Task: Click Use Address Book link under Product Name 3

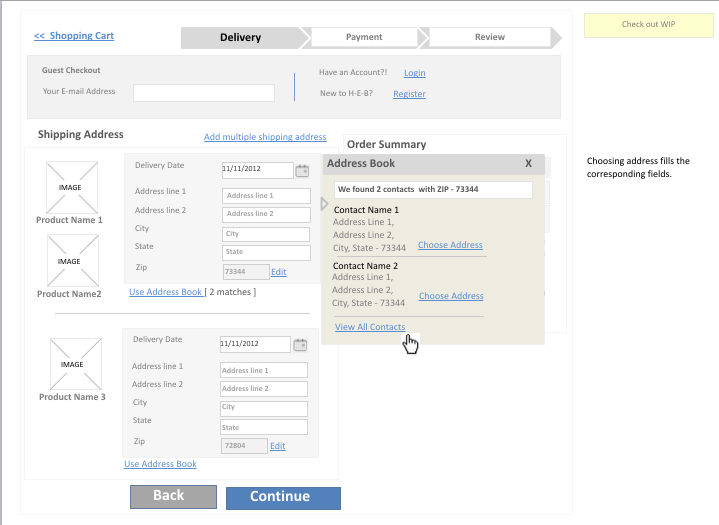Action: pyautogui.click(x=160, y=464)
